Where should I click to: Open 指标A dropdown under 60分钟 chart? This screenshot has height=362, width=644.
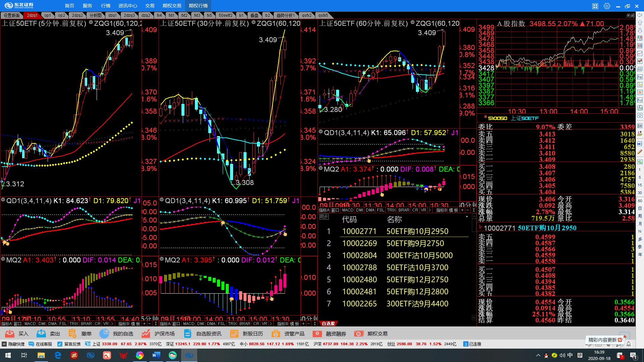tap(324, 210)
